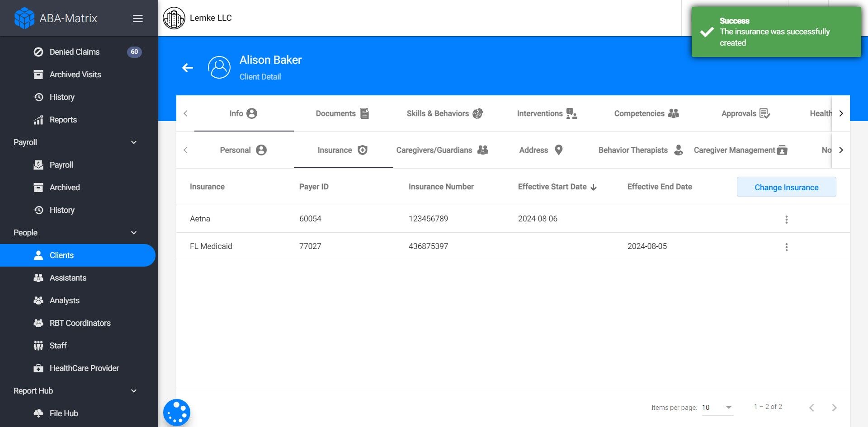Select the Insurance sub-tab

[343, 150]
